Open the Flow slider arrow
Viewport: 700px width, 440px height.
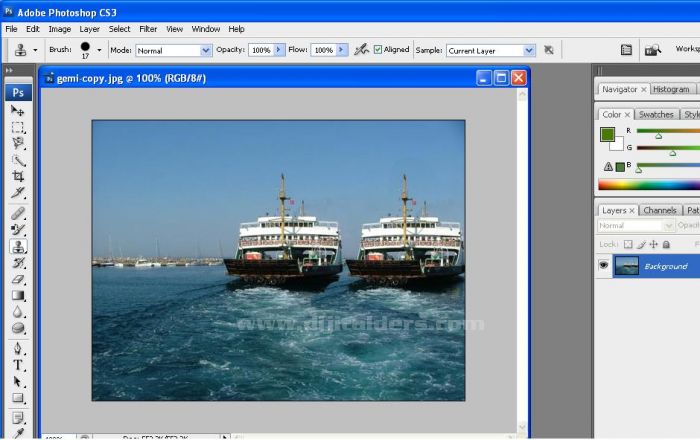click(x=341, y=50)
